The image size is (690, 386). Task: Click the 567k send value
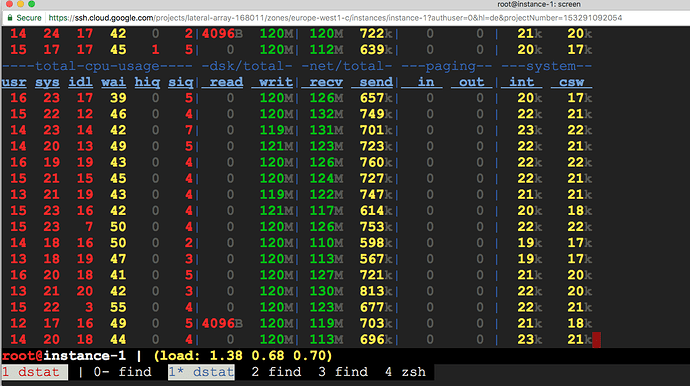(x=376, y=259)
